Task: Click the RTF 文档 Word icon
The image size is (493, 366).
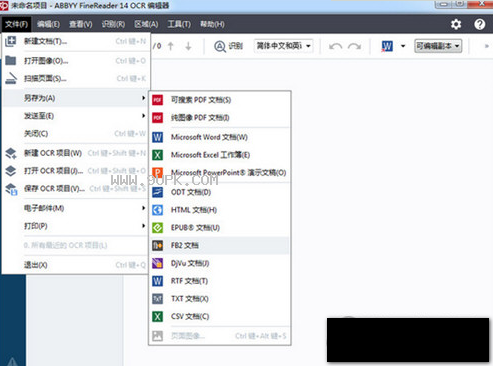Action: coord(157,281)
